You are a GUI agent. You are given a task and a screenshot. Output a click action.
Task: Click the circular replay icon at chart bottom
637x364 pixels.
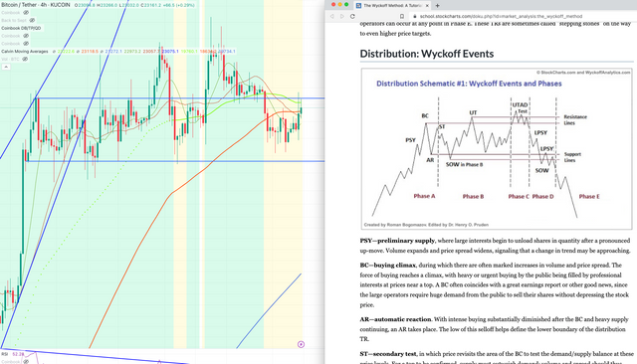click(301, 344)
